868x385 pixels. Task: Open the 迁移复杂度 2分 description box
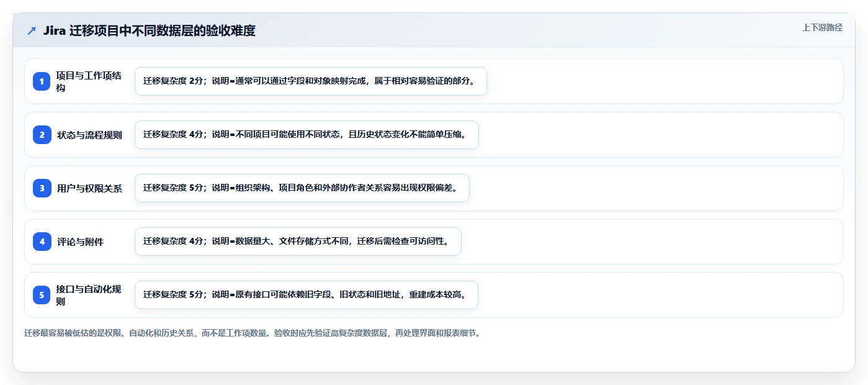311,81
